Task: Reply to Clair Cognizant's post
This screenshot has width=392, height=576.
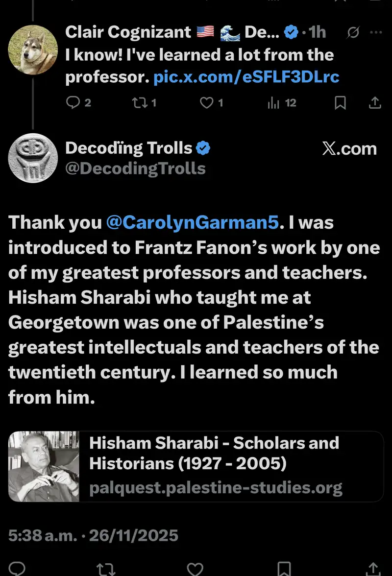Action: (x=73, y=103)
